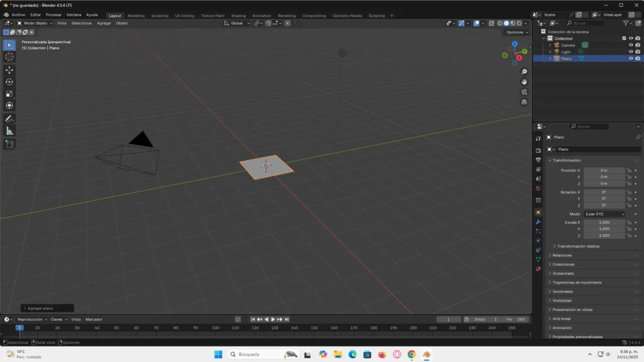Click the Zoom view magnifier icon
Image resolution: width=644 pixels, height=362 pixels.
point(524,72)
